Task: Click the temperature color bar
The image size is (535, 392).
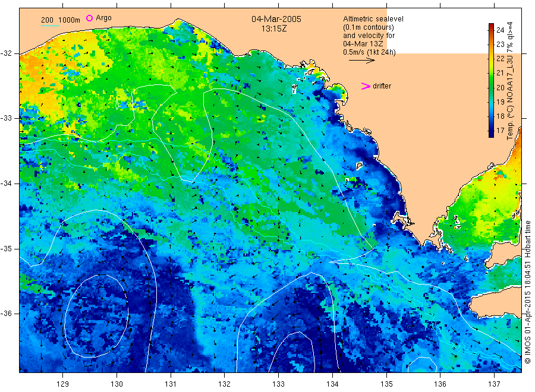Action: [491, 80]
